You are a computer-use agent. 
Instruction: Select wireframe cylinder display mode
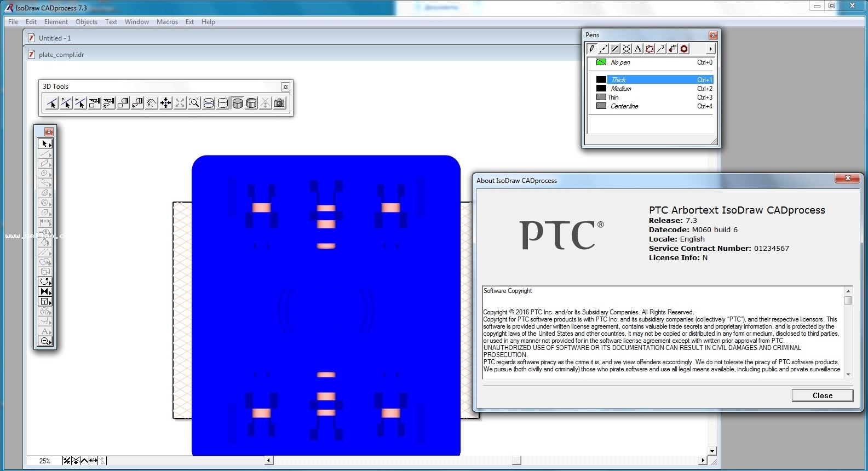[x=209, y=103]
